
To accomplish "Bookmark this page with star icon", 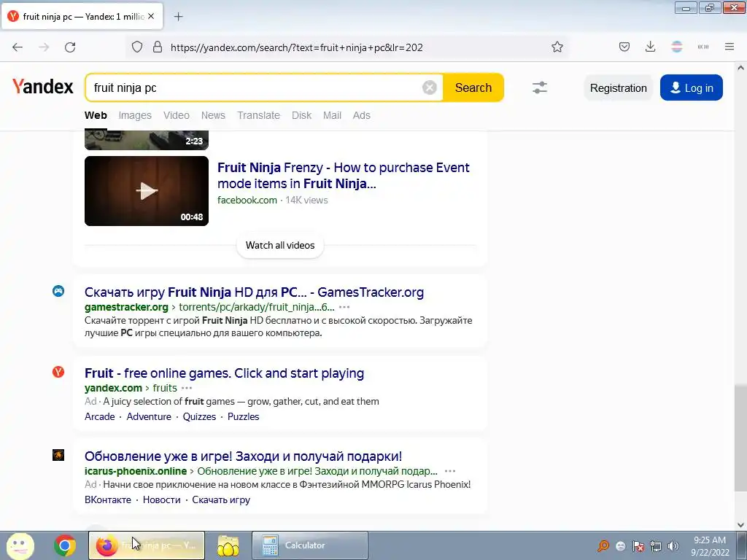I will tap(557, 47).
